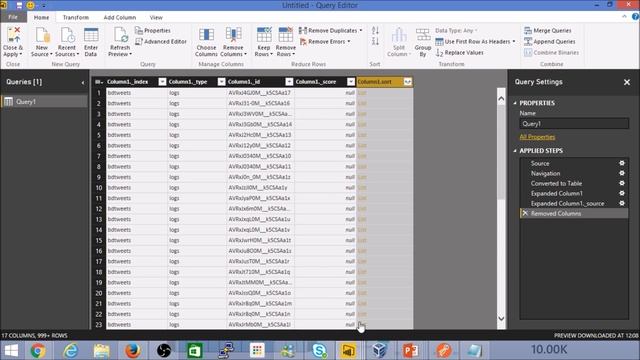Click Use First Row As Headers
The image size is (640, 360).
475,42
